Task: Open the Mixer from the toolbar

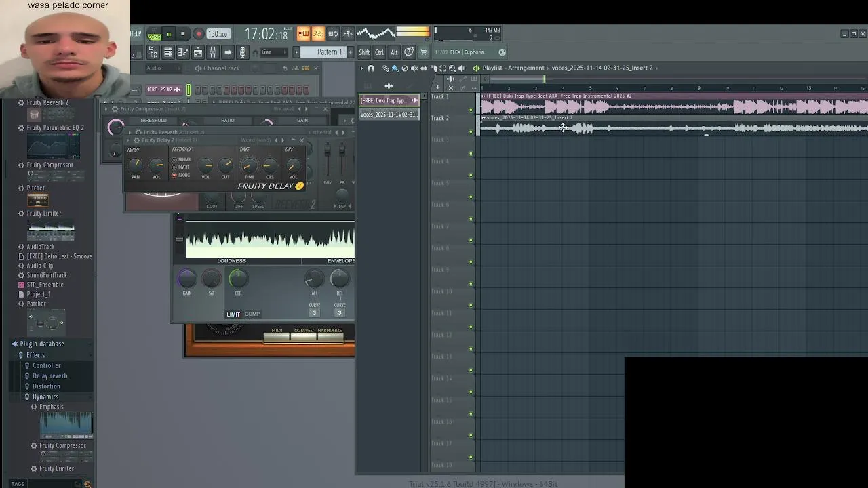Action: (213, 52)
